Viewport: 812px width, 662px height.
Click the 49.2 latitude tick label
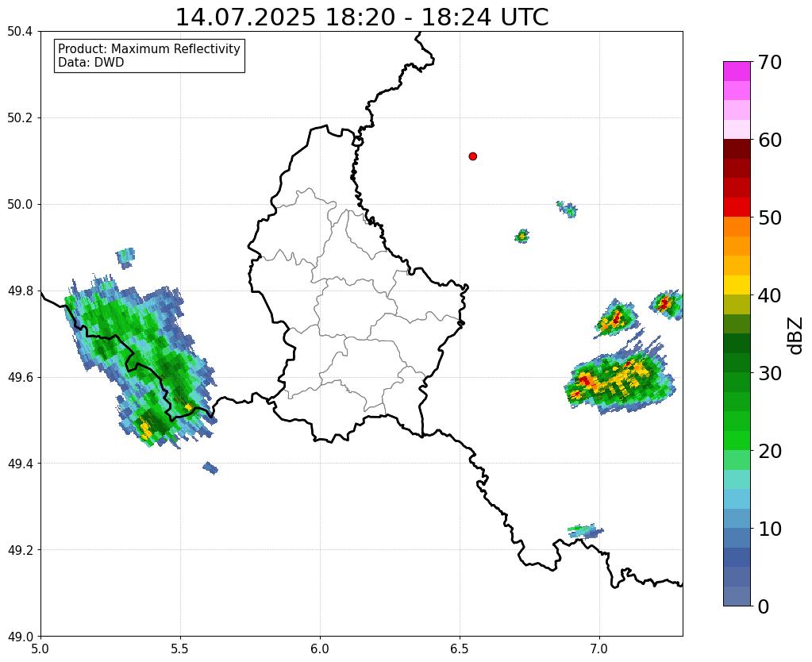(20, 550)
